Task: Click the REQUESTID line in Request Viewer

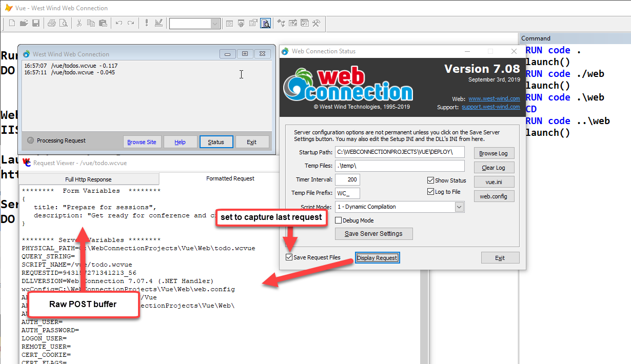Action: tap(79, 273)
